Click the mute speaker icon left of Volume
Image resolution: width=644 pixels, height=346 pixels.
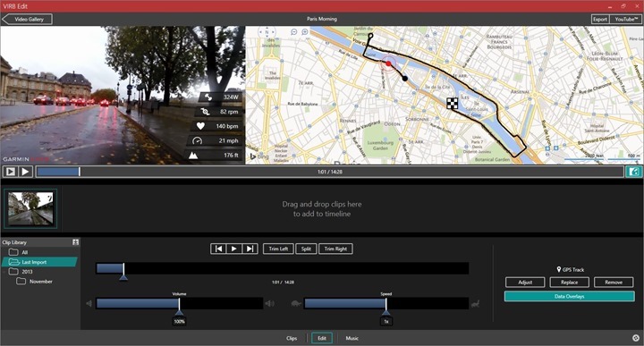coord(89,304)
